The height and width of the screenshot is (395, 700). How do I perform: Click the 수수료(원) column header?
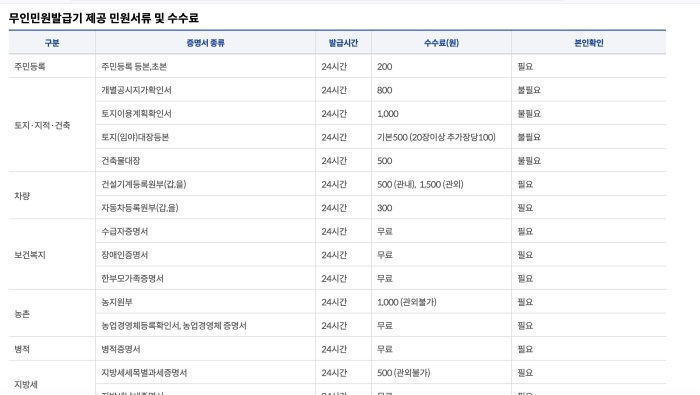pyautogui.click(x=441, y=43)
